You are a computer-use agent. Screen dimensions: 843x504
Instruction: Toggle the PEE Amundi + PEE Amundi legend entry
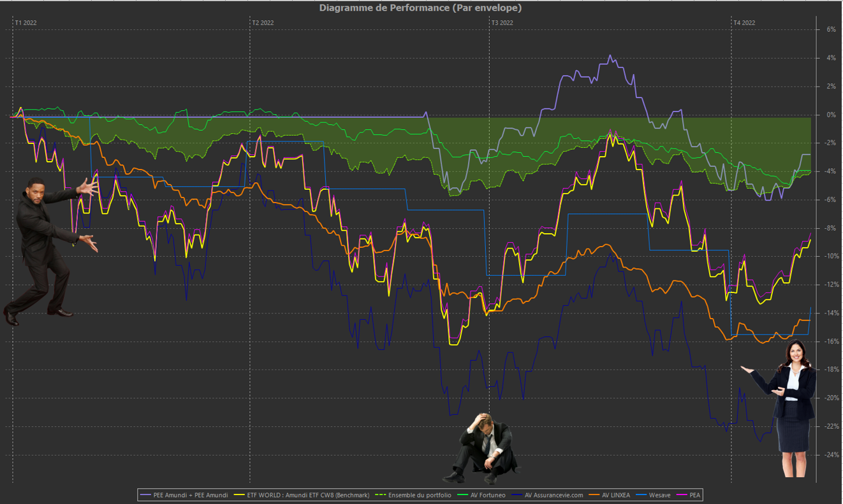pos(184,495)
